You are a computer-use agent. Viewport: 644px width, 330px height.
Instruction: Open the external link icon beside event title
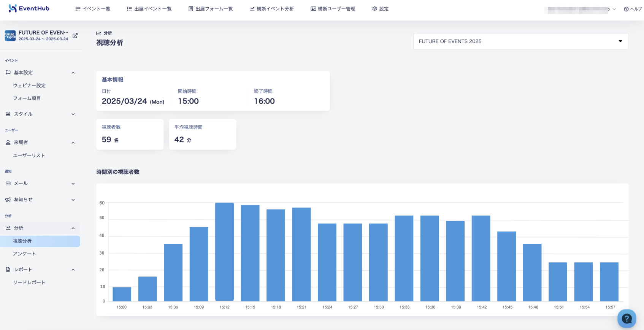point(75,36)
